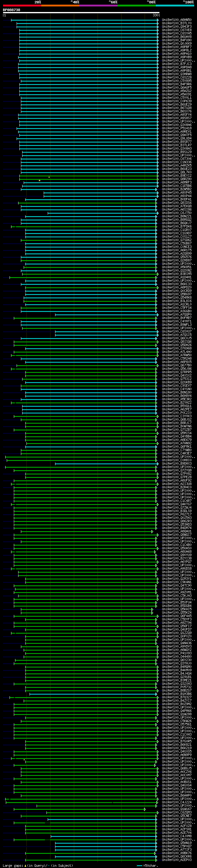197x868 pixels.
Task: Click hit label UniRef100_B6T1D8
Action: point(177,108)
